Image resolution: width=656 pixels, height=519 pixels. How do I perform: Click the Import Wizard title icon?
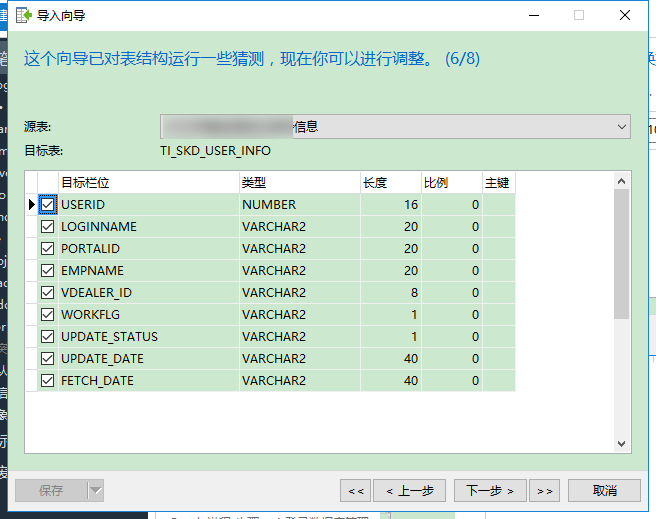pos(24,15)
